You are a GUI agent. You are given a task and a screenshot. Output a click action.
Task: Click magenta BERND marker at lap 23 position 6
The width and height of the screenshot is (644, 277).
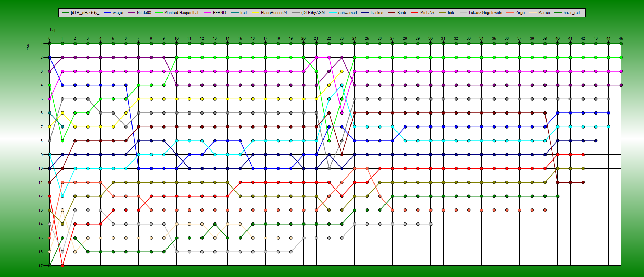(342, 113)
